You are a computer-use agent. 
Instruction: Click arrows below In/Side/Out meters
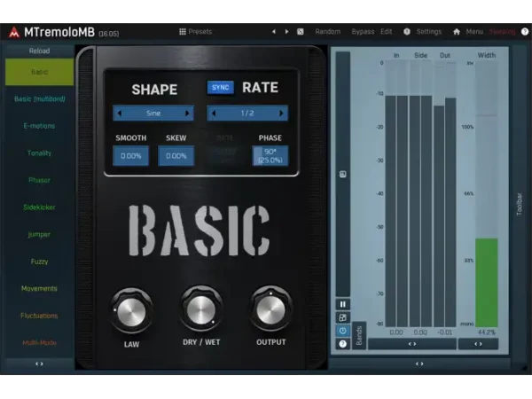point(412,344)
